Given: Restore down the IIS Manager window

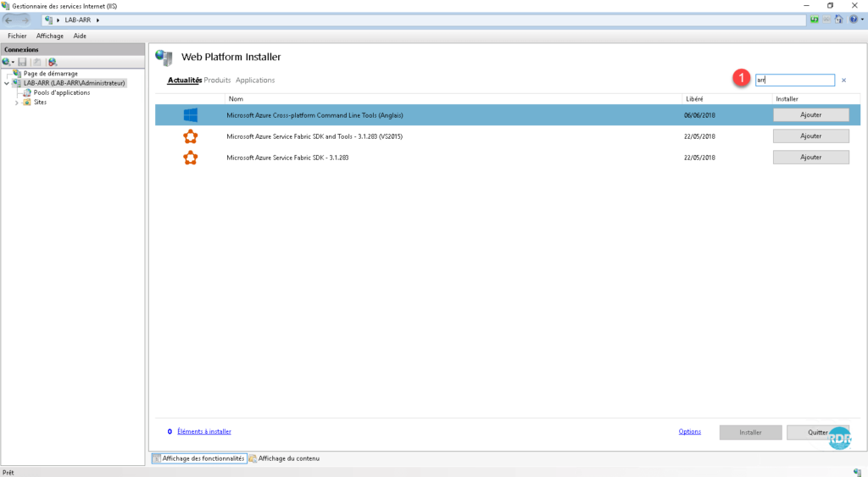Looking at the screenshot, I should (831, 6).
